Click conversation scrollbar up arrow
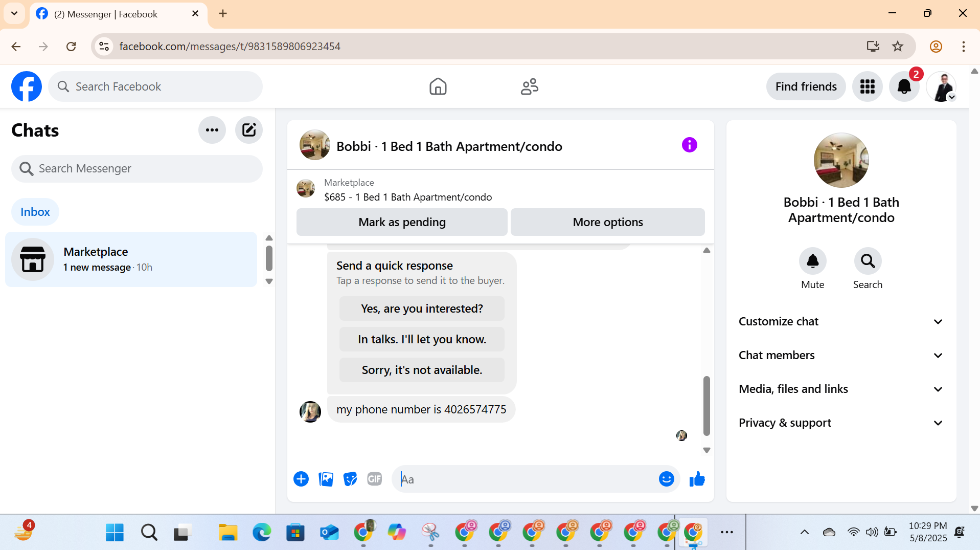This screenshot has width=980, height=550. pyautogui.click(x=706, y=250)
